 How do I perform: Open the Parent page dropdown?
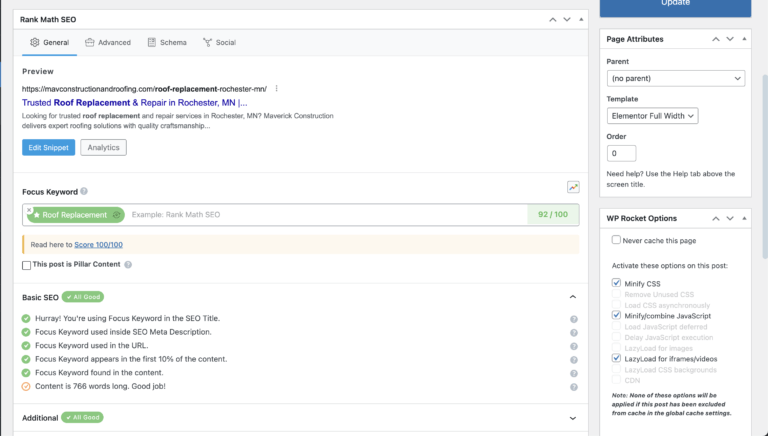click(x=675, y=78)
